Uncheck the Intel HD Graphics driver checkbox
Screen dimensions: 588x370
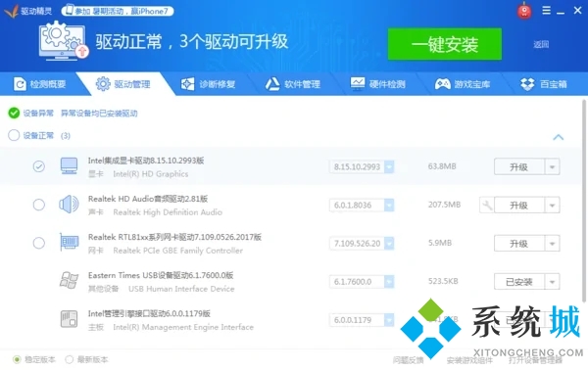tap(39, 166)
